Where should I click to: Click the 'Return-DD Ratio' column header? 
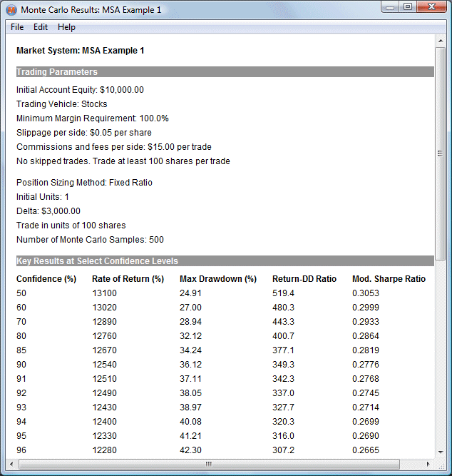304,279
